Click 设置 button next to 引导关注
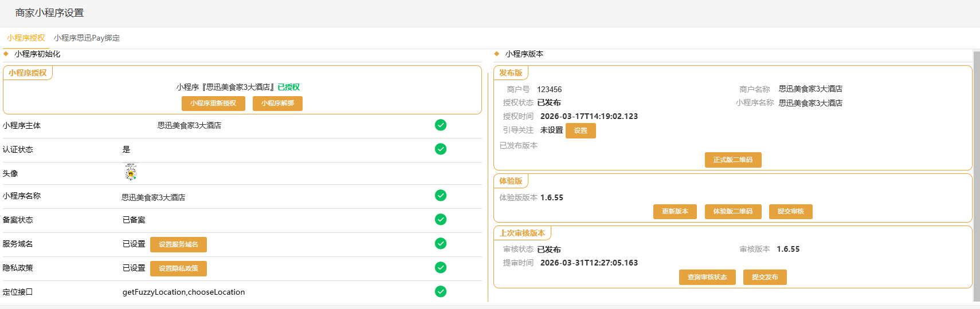 point(581,131)
